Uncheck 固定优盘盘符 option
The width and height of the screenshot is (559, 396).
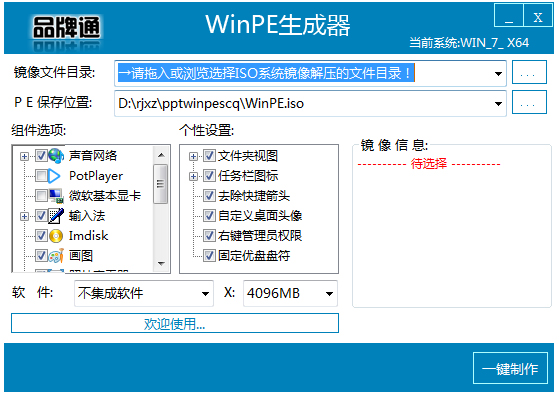pyautogui.click(x=209, y=256)
